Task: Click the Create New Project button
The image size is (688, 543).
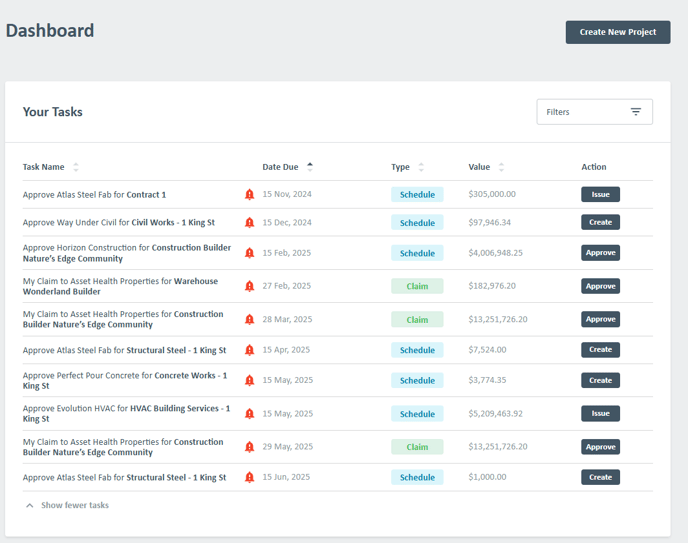Action: tap(617, 32)
